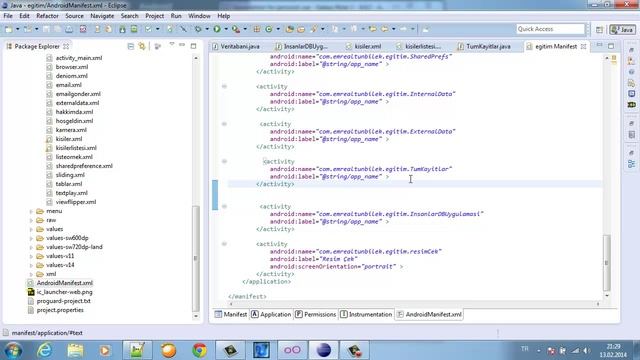Expand the values-sw600dp folder
This screenshot has height=360, width=640.
point(31,238)
